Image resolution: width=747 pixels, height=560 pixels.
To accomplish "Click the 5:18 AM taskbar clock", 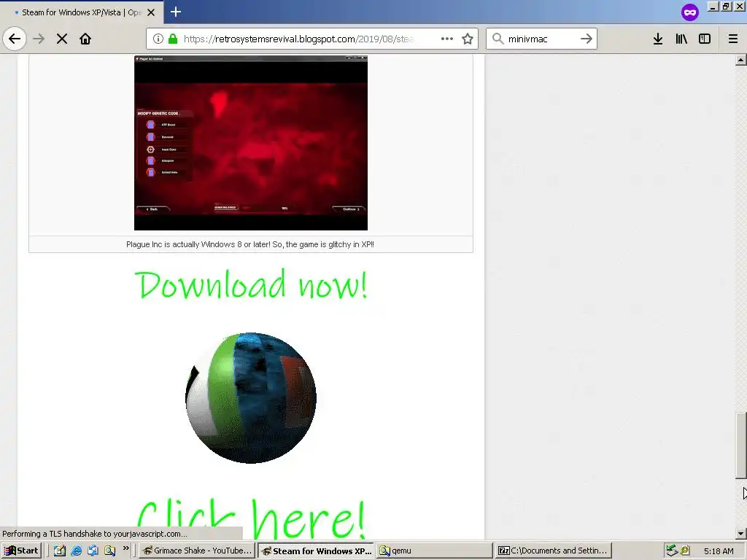I will pos(719,551).
